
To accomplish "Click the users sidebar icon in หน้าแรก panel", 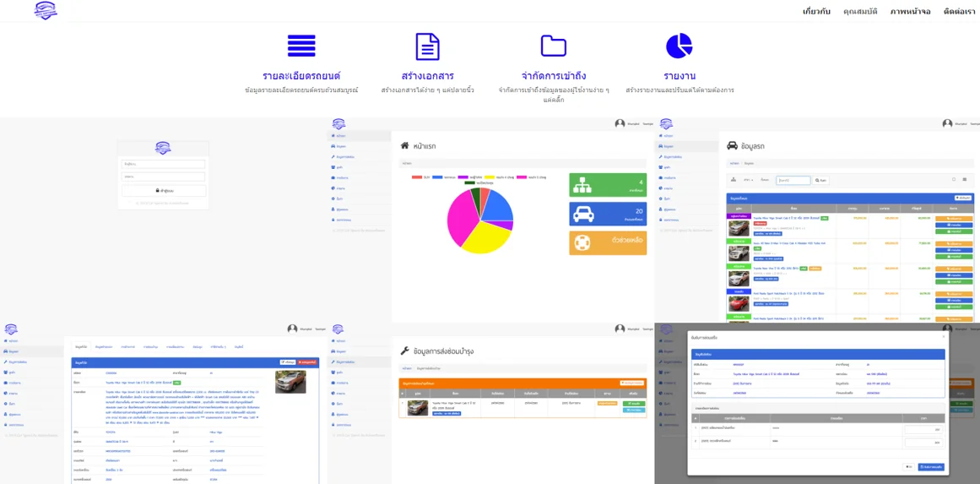I will pyautogui.click(x=333, y=167).
